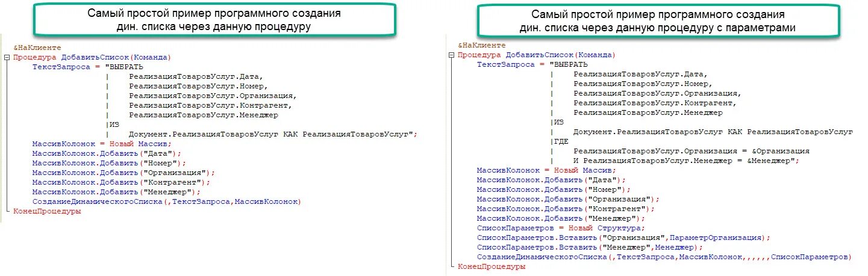Image resolution: width=868 pixels, height=276 pixels.
Task: Click МассивКолонок.Добавить("Номер") in the example with parameters
Action: click(554, 189)
